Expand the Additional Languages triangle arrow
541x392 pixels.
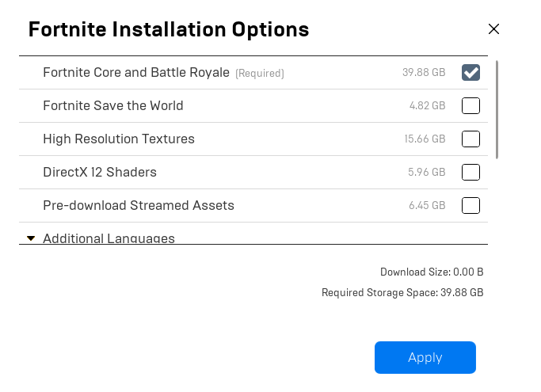click(x=31, y=238)
